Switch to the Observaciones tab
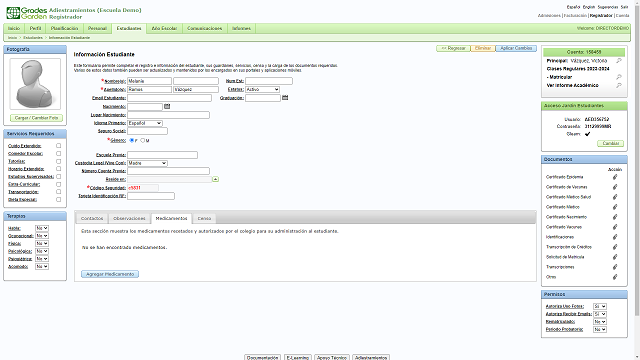This screenshot has width=640, height=360. pos(129,218)
